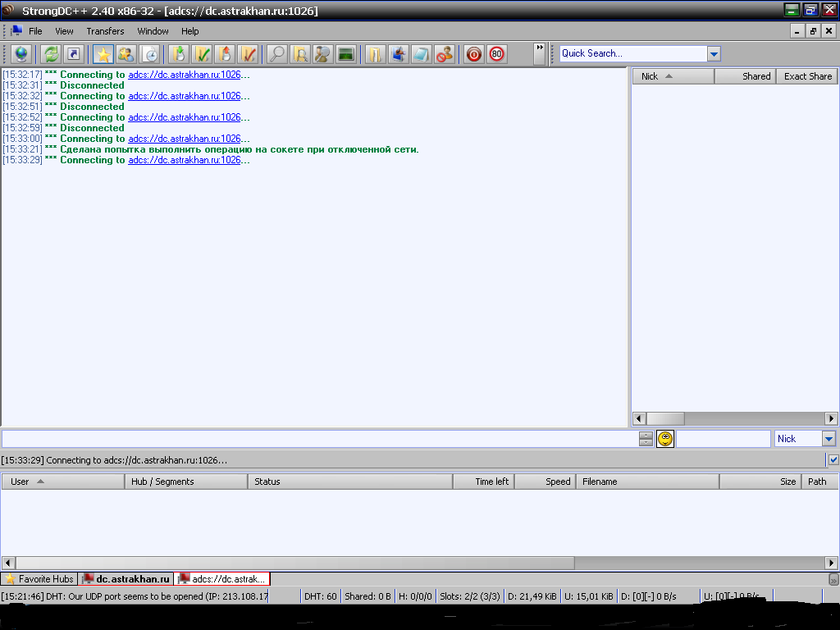Click the chat message input field
This screenshot has width=840, height=630.
[x=320, y=439]
